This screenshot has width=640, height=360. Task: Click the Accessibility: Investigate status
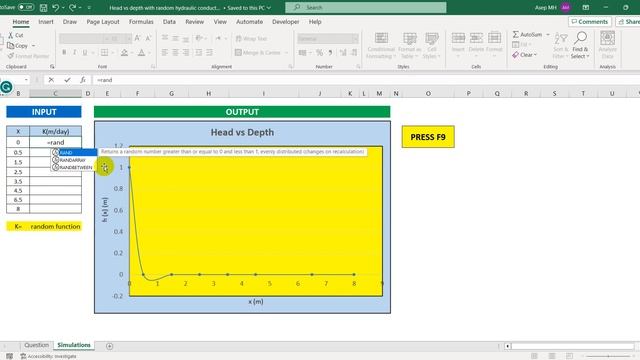(x=48, y=356)
